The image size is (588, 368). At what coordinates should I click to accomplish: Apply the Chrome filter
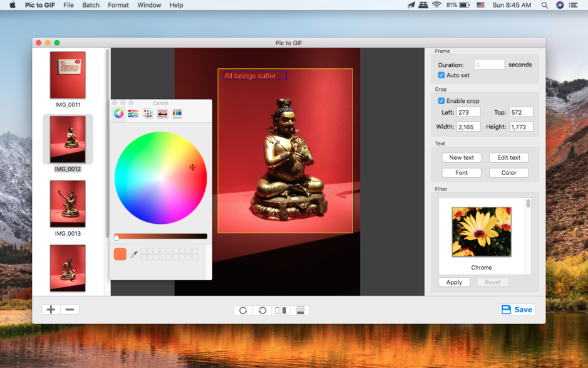(x=454, y=282)
